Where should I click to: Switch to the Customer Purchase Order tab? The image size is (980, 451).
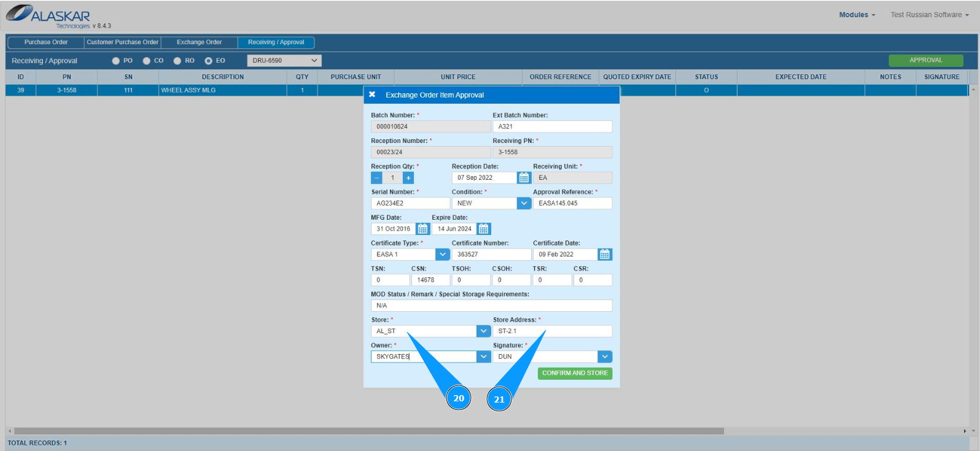pos(122,42)
